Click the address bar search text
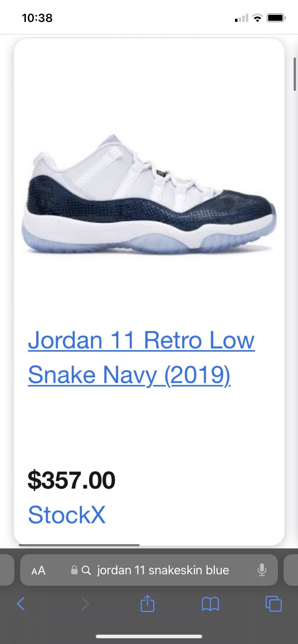This screenshot has height=644, width=298. pyautogui.click(x=163, y=570)
